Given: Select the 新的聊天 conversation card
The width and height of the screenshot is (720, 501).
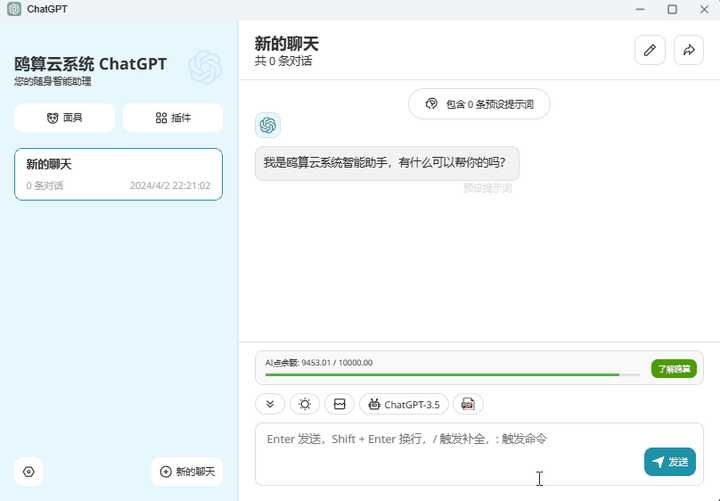Looking at the screenshot, I should [x=118, y=174].
